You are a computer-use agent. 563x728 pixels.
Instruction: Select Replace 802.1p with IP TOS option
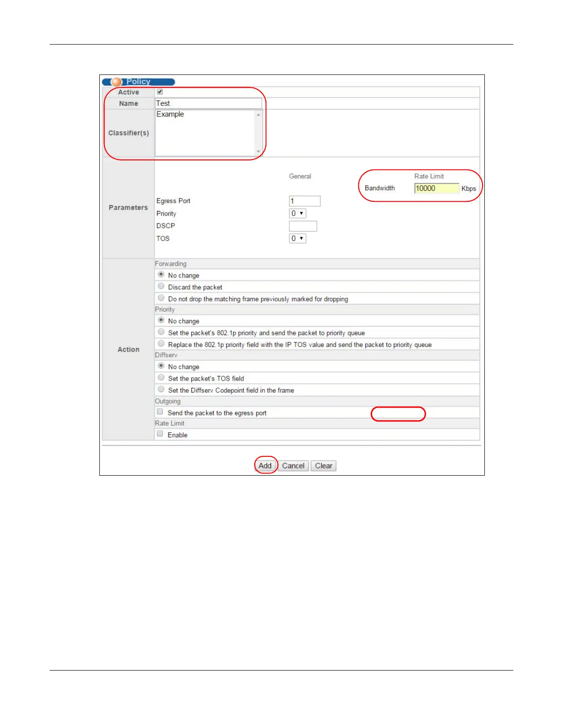click(x=161, y=344)
